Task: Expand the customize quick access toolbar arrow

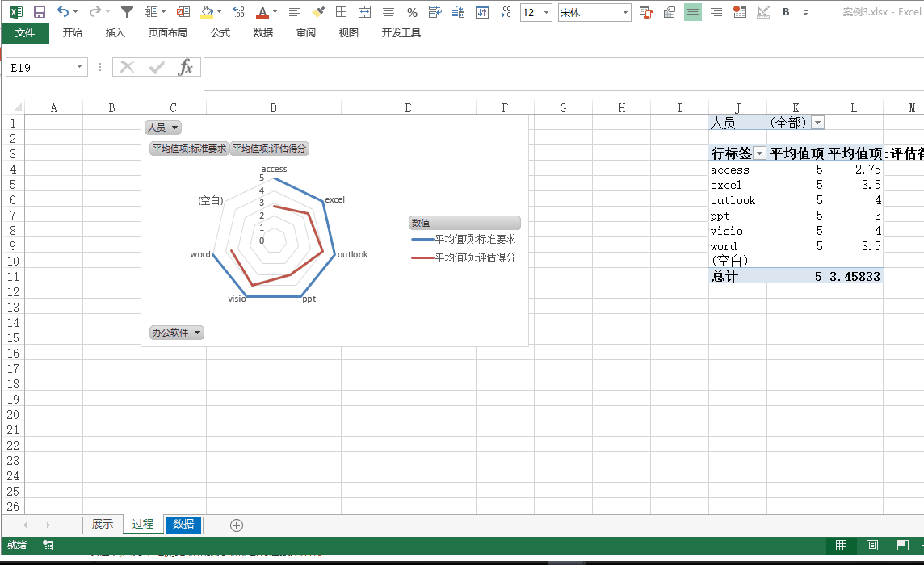Action: 805,12
